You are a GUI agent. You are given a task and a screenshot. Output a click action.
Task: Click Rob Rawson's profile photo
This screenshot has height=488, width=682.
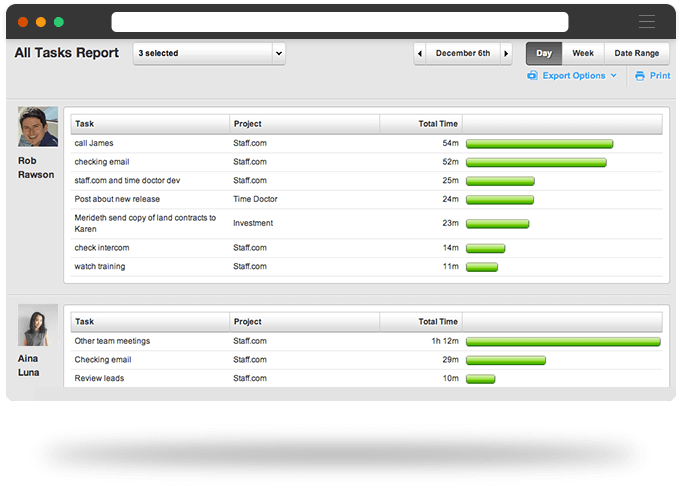pyautogui.click(x=37, y=127)
